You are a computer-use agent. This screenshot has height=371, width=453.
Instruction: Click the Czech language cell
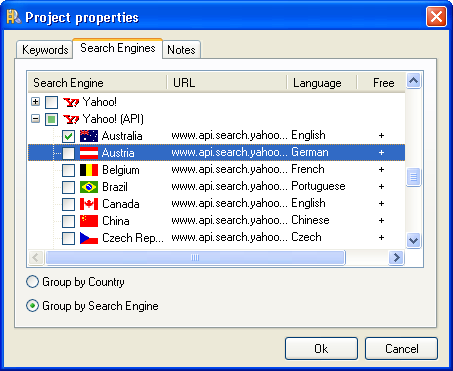pos(306,237)
